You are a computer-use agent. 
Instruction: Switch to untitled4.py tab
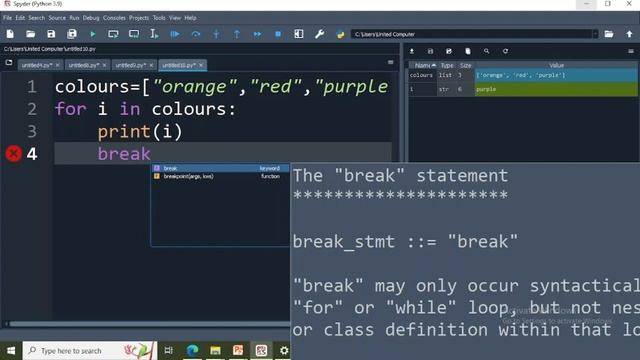(x=37, y=65)
